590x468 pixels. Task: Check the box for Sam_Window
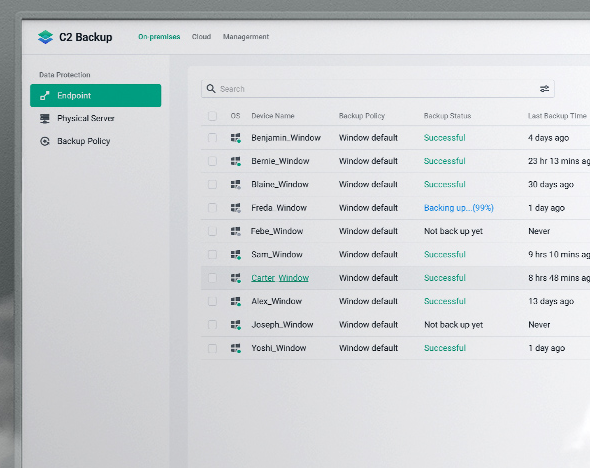pos(212,255)
